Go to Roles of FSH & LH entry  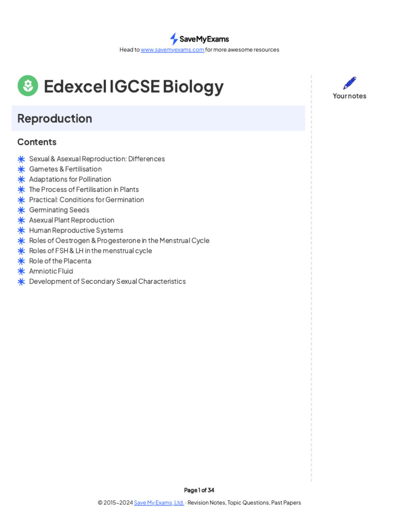point(90,251)
